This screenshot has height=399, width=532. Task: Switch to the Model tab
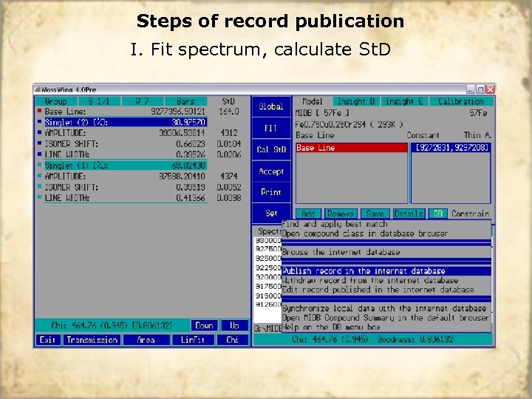(313, 101)
